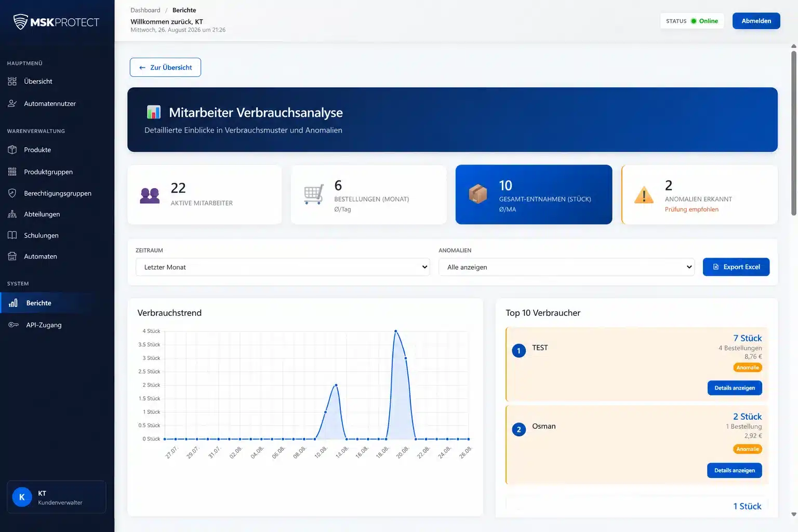Click Export Excel button
This screenshot has height=532, width=798.
(736, 267)
